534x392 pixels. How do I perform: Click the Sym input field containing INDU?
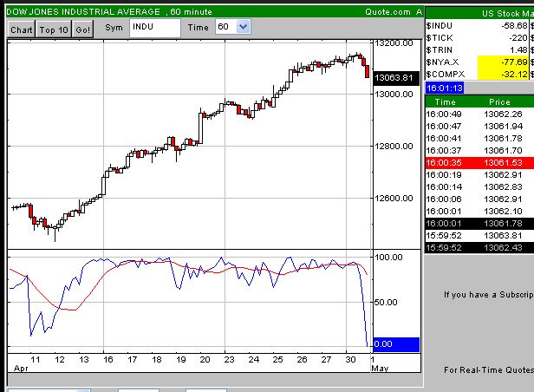point(154,28)
